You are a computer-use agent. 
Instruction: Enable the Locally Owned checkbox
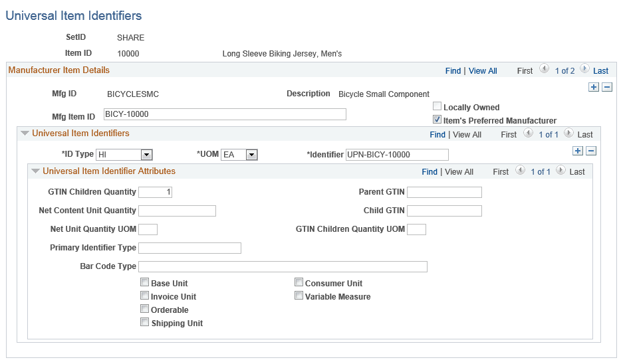[437, 106]
